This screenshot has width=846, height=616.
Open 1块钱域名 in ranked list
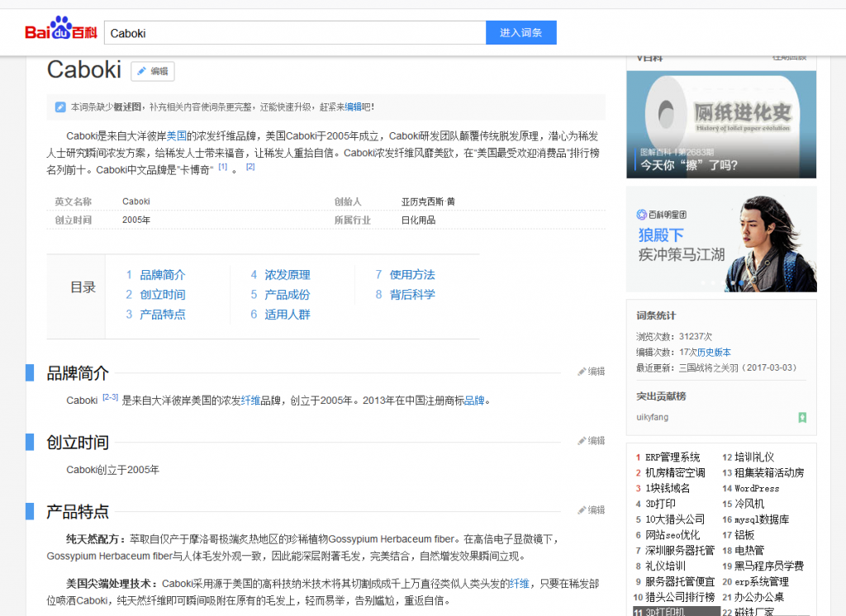[668, 488]
